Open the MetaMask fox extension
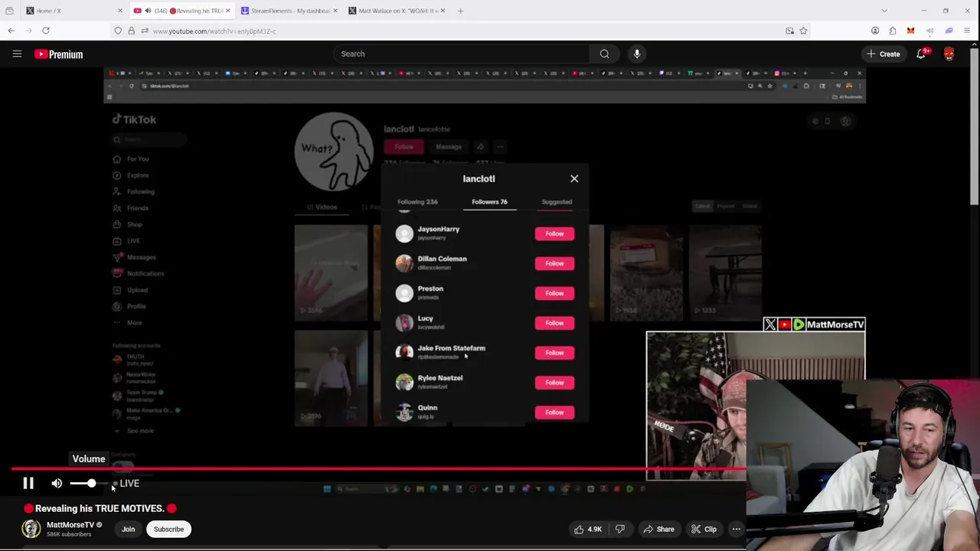980x551 pixels. coord(910,31)
